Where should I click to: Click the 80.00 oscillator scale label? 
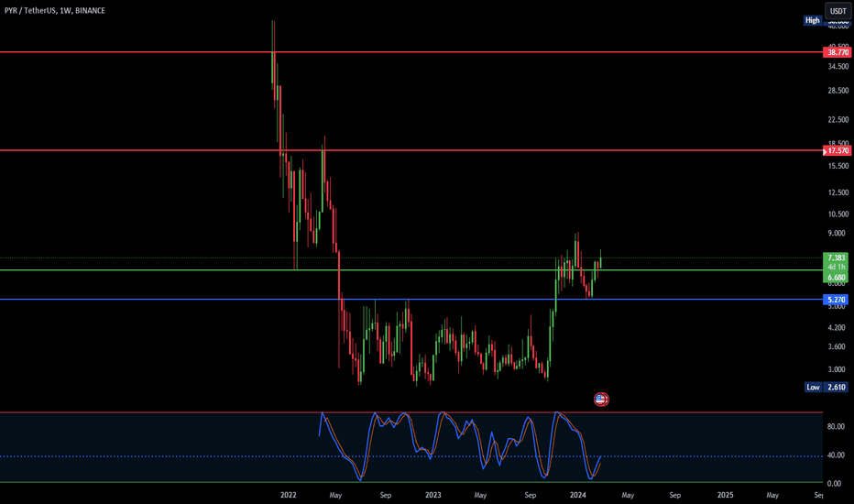point(836,427)
